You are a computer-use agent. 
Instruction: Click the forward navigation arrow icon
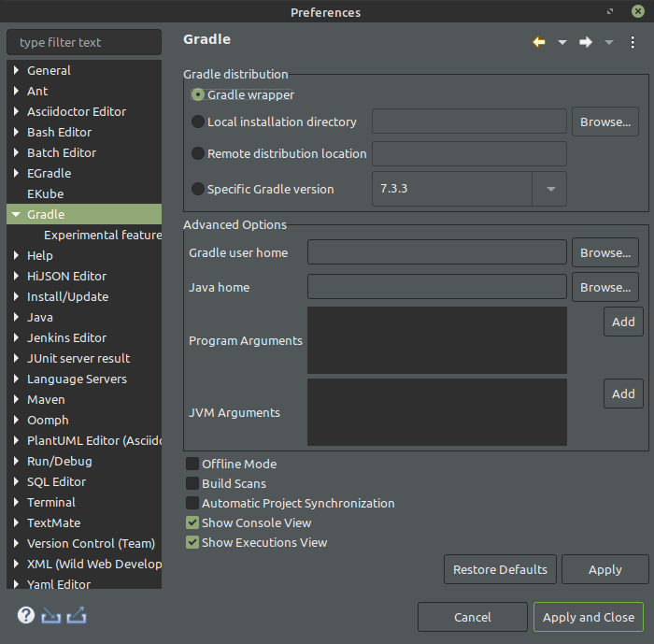coord(586,42)
